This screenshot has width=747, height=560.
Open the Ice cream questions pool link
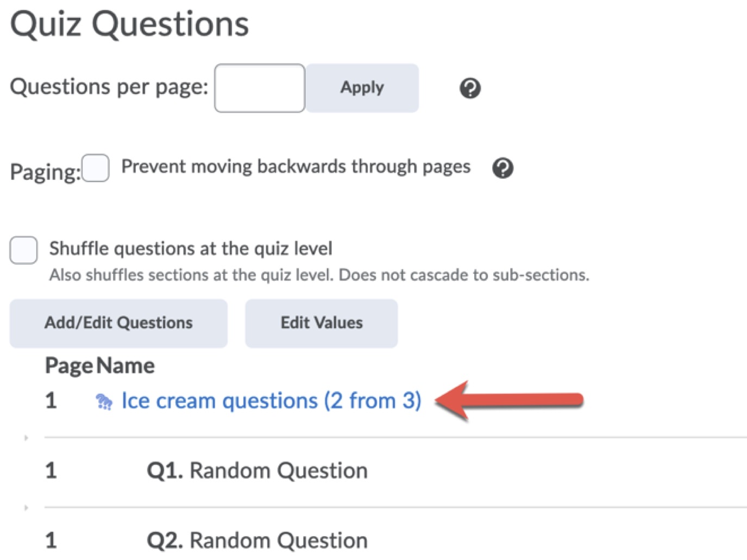tap(271, 401)
